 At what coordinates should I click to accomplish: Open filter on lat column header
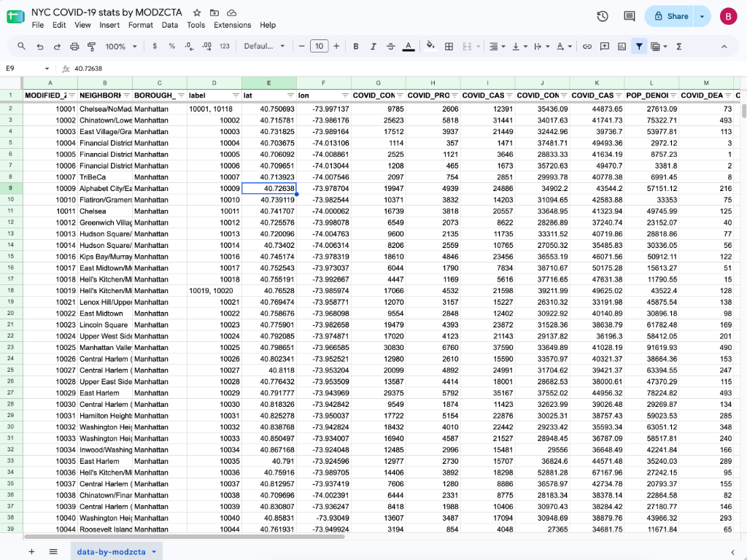(x=290, y=96)
